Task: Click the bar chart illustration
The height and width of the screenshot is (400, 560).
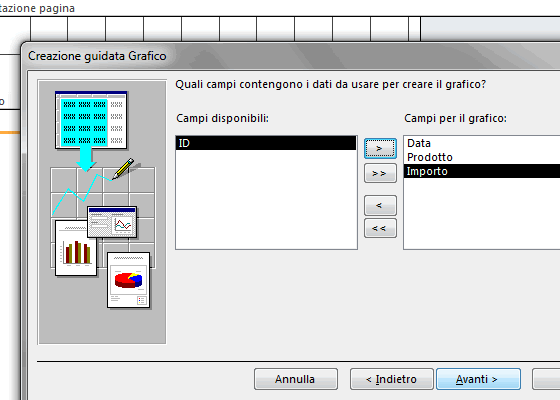Action: [76, 248]
